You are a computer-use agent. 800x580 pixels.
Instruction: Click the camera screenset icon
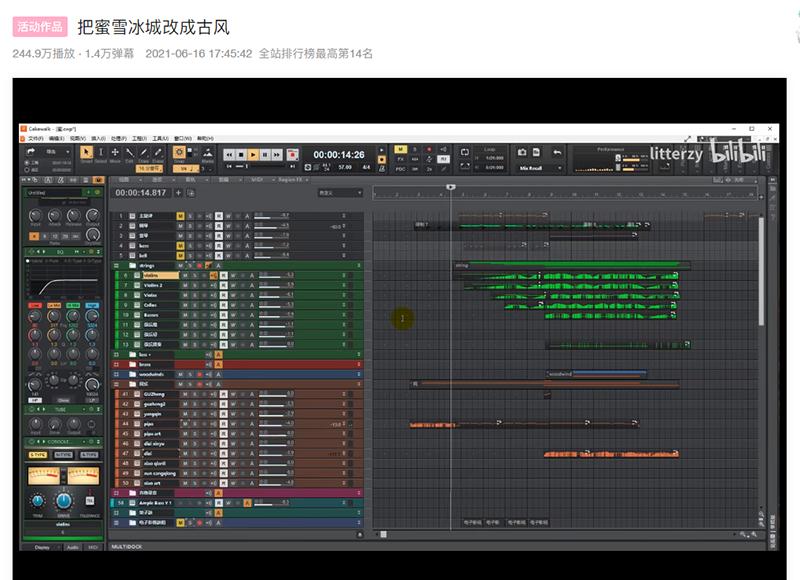tap(522, 153)
